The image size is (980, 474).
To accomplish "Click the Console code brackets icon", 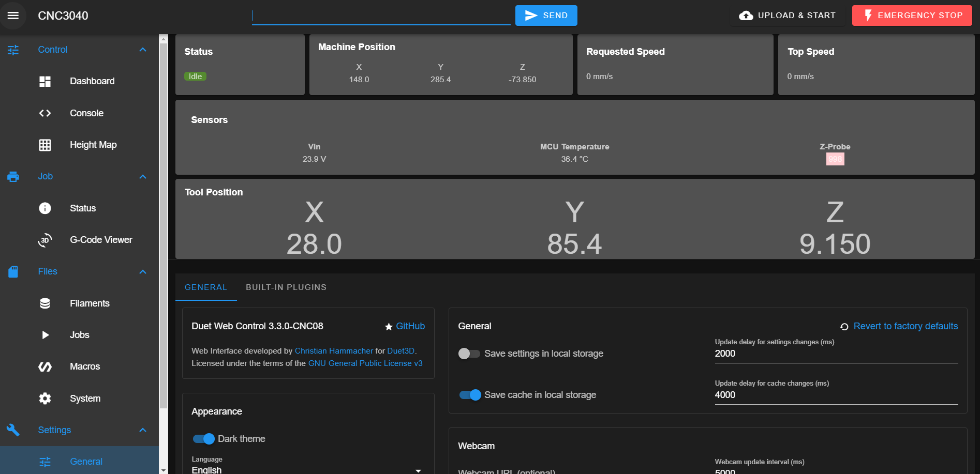I will pos(45,113).
